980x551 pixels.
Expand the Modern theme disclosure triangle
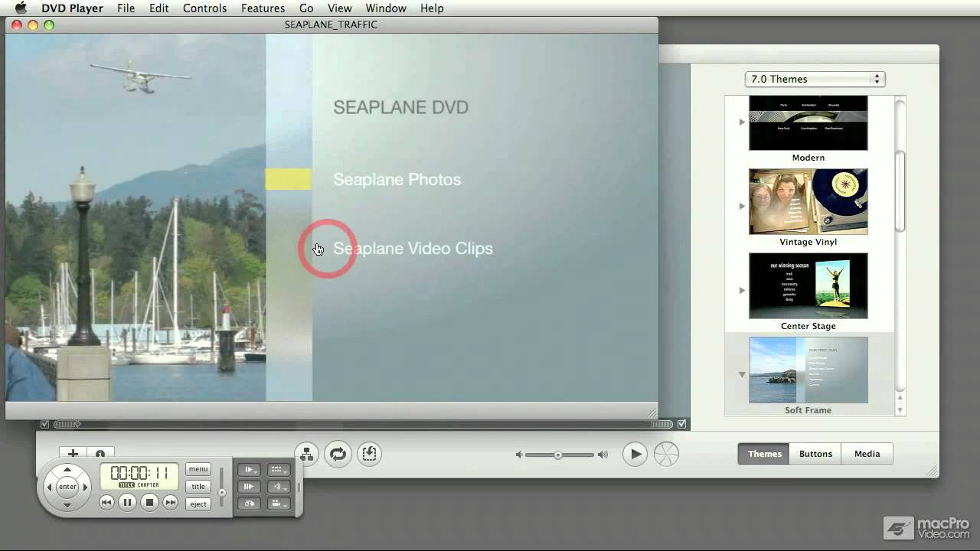click(x=741, y=122)
